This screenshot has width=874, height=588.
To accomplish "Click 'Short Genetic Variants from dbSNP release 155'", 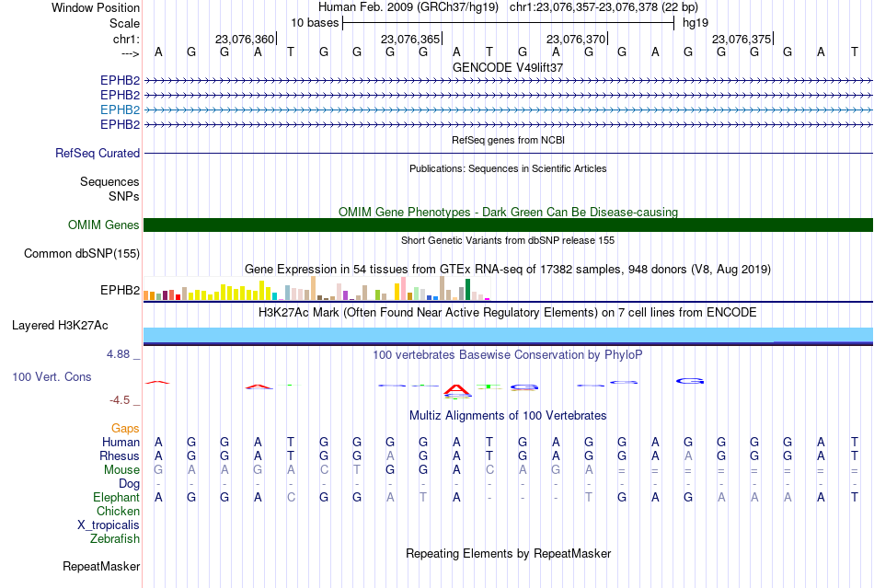I will pos(508,240).
